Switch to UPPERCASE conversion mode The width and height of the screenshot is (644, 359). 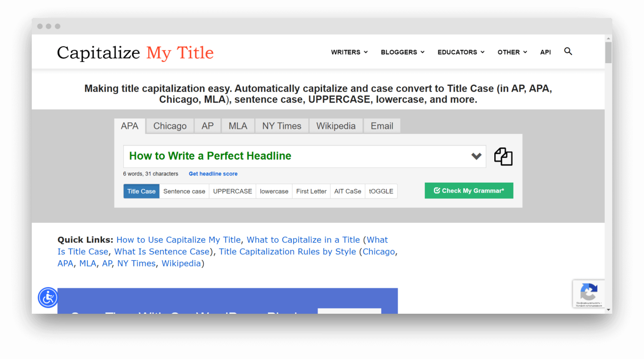tap(232, 191)
